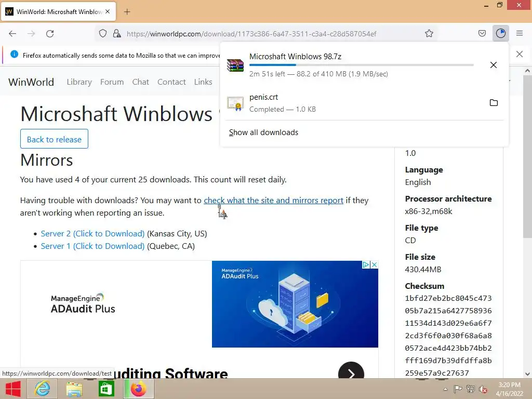
Task: Open the Contact nav item
Action: 171,82
